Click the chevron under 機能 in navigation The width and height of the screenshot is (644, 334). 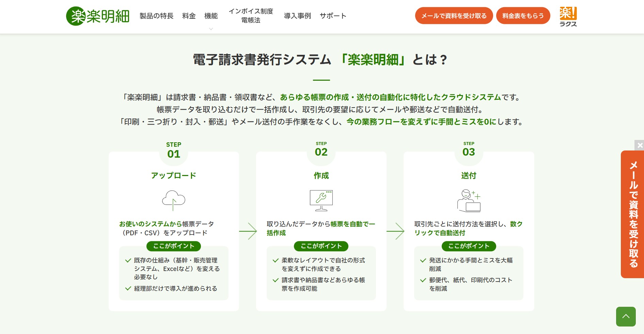click(211, 29)
